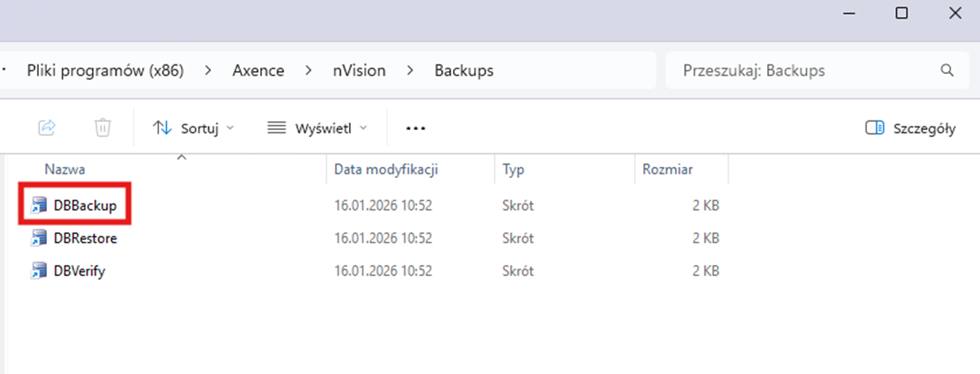
Task: Expand chevron after nVision breadcrumb
Action: (410, 71)
